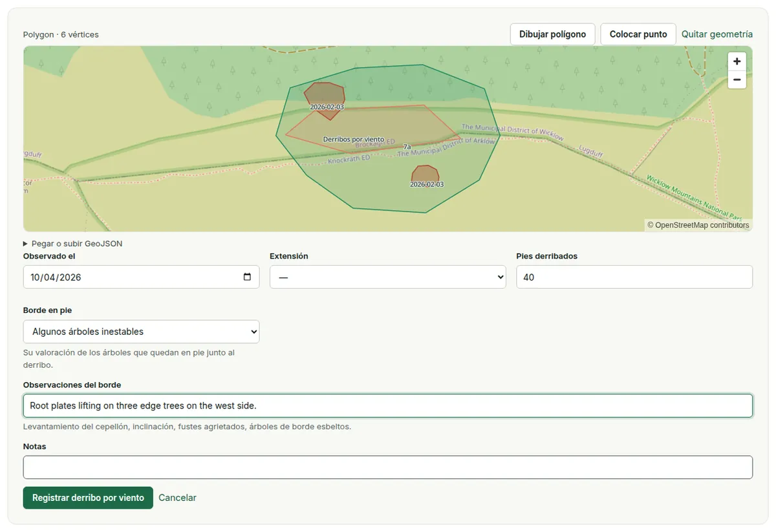
Task: Click the Cancelar link
Action: [177, 498]
